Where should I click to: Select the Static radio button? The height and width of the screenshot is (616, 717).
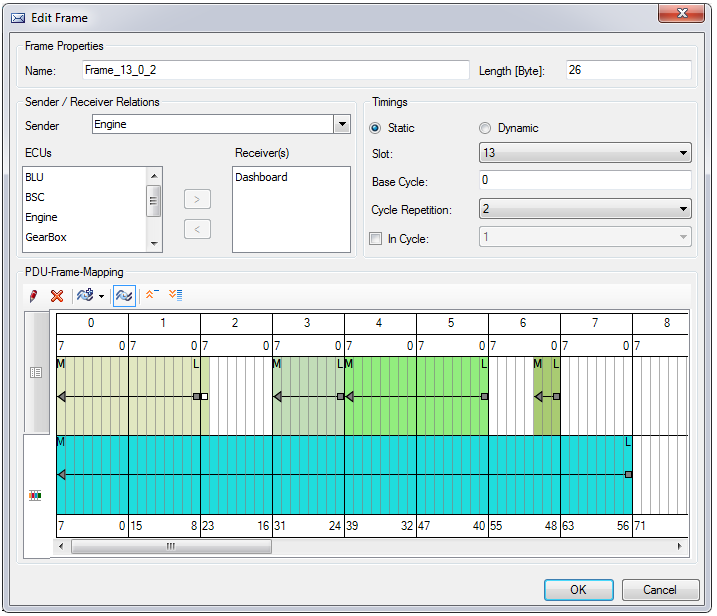375,128
